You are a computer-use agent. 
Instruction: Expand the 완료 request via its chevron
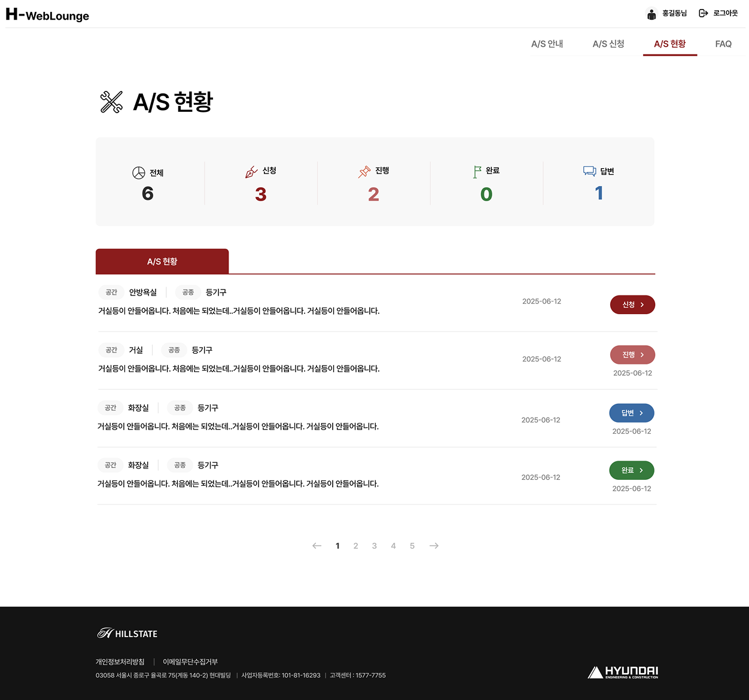click(640, 470)
